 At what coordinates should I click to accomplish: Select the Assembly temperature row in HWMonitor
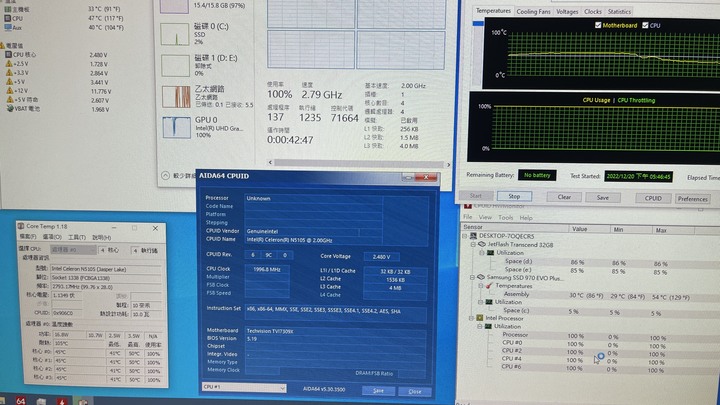pyautogui.click(x=591, y=295)
